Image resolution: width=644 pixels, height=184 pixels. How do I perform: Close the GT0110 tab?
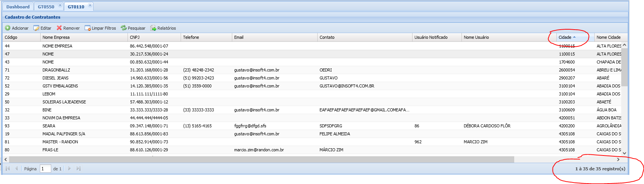point(90,5)
